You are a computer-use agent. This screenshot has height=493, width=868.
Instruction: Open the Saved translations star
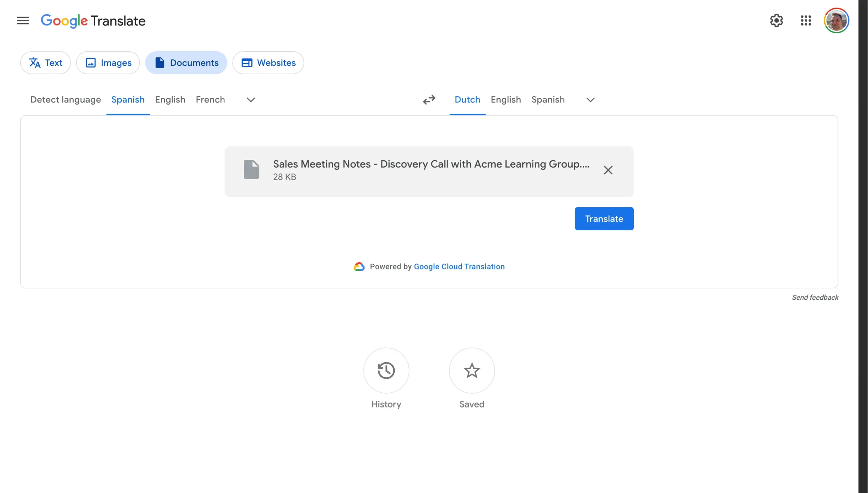pyautogui.click(x=472, y=370)
